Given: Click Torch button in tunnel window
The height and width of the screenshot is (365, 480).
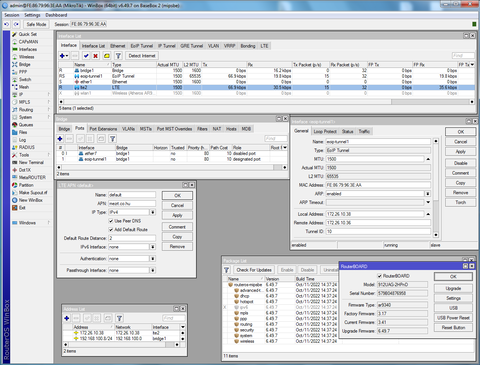Looking at the screenshot, I should pos(461,202).
